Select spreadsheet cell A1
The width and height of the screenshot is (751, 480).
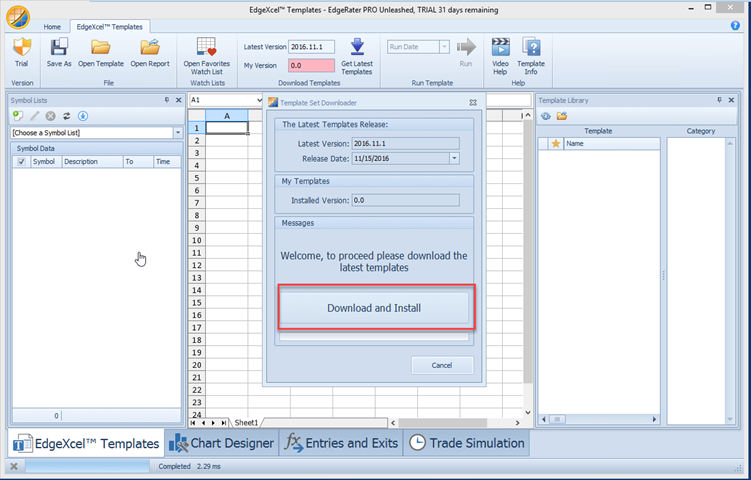click(227, 128)
